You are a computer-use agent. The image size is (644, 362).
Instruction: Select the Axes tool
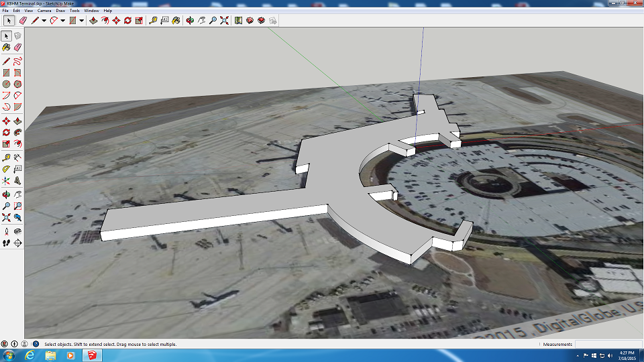tap(6, 180)
